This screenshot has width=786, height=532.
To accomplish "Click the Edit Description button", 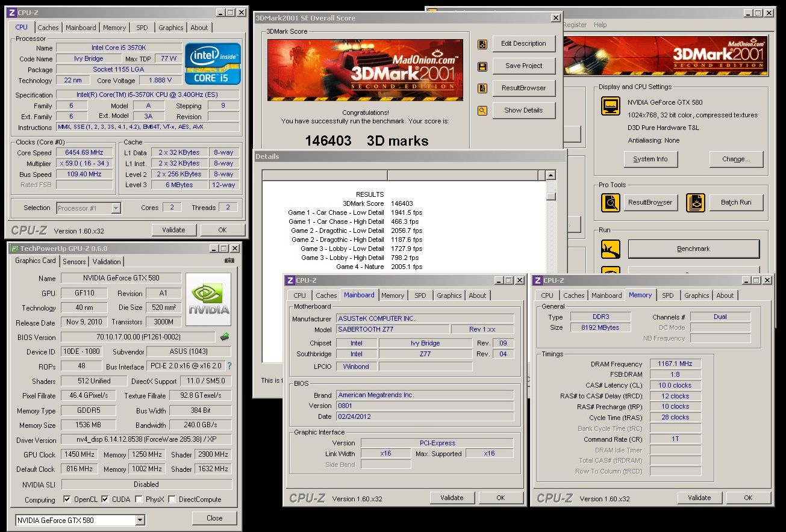I will tap(524, 44).
